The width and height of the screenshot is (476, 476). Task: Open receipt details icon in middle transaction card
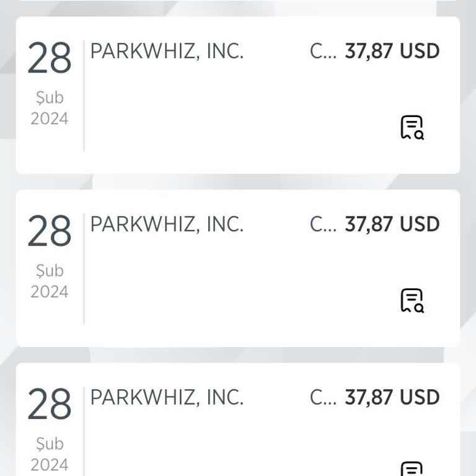coord(412,301)
